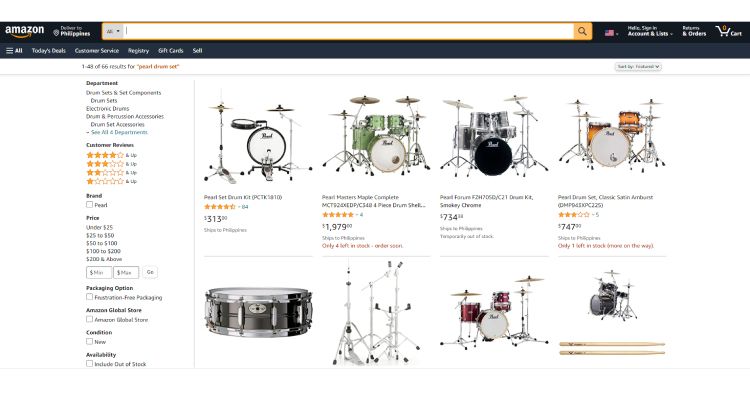This screenshot has width=750, height=400.
Task: Click the price filter Go button
Action: (x=150, y=272)
